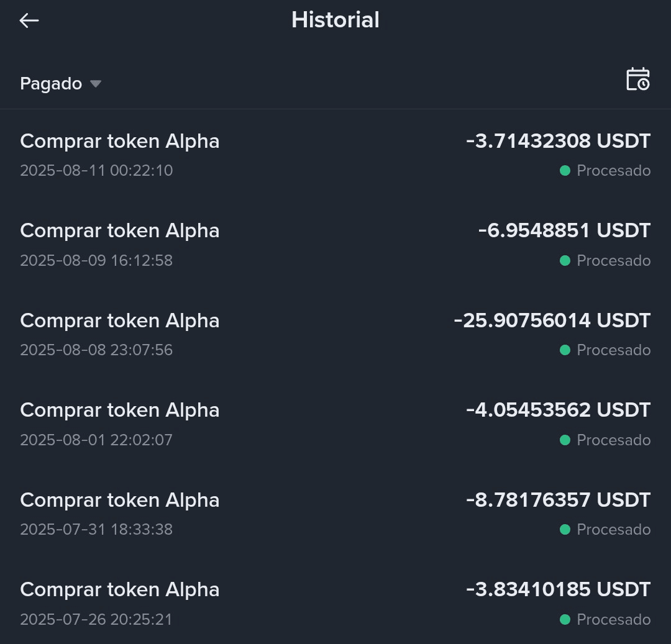Open the calendar date filter icon
This screenshot has height=644, width=671.
click(x=637, y=79)
